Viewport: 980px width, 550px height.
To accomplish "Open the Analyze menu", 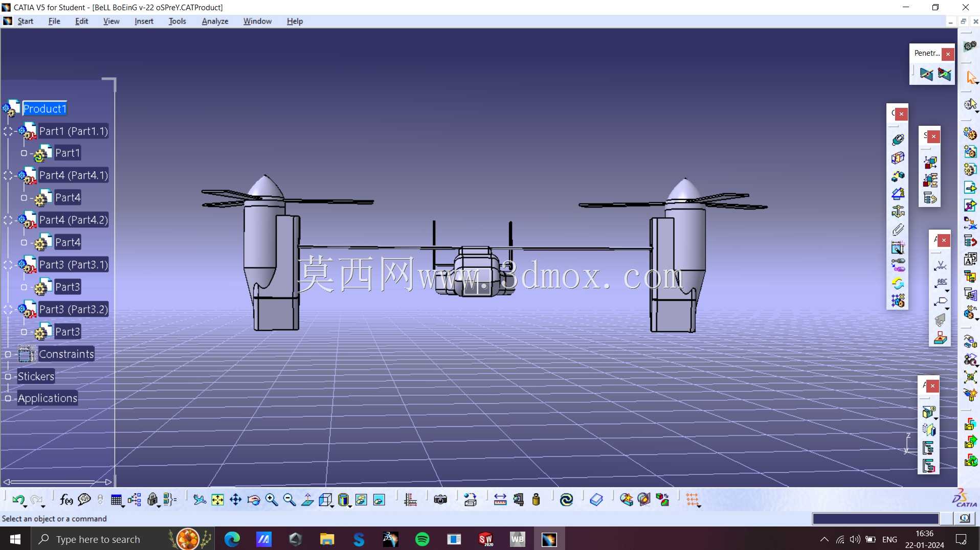I will (x=215, y=21).
